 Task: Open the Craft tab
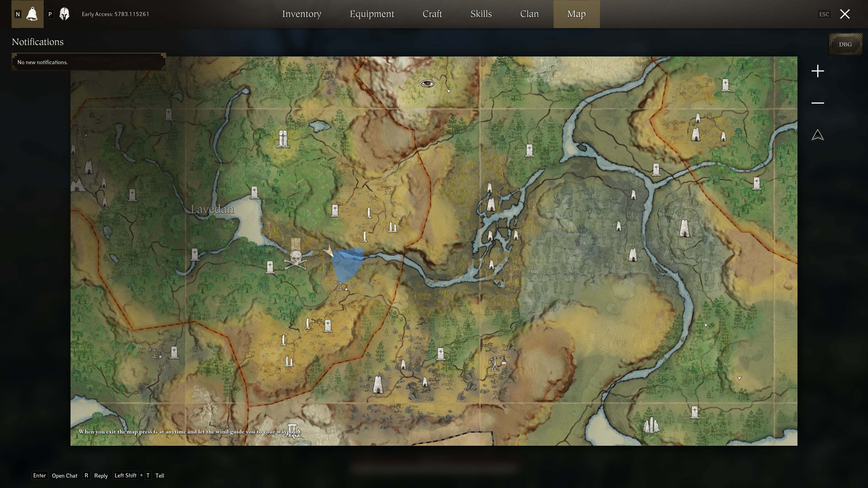[432, 14]
